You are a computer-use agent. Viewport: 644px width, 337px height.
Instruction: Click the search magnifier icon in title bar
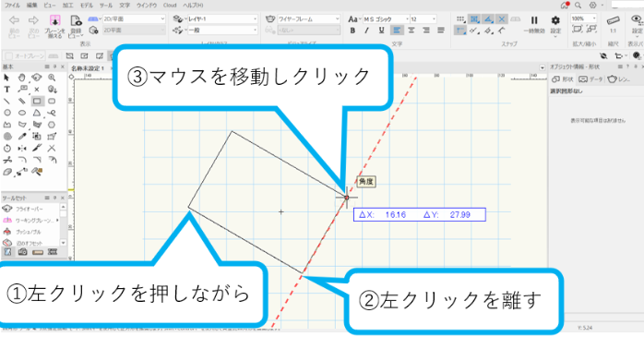coord(578,6)
